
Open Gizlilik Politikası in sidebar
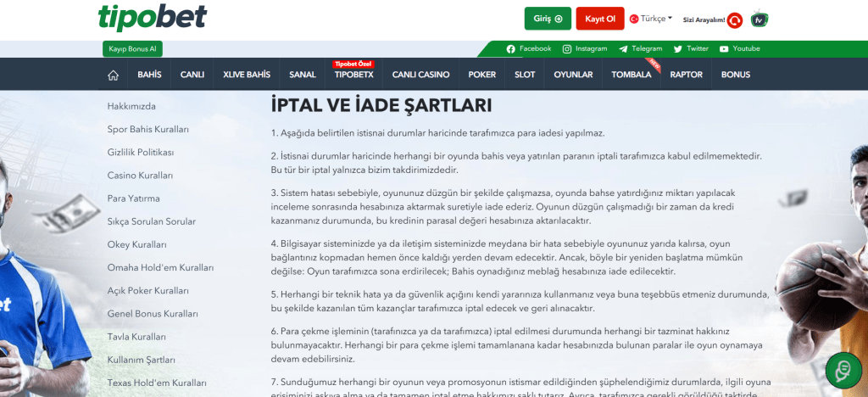(x=141, y=153)
